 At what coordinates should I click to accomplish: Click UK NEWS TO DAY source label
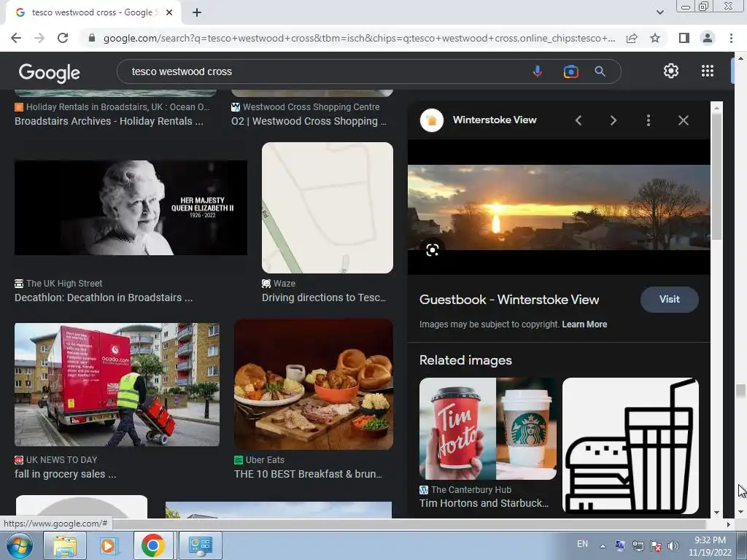(61, 460)
